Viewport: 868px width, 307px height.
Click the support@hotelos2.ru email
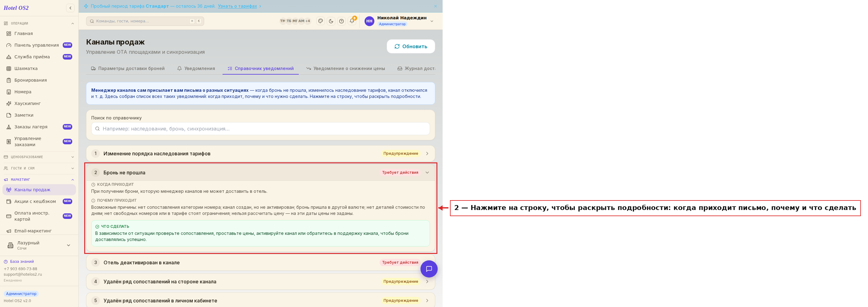[23, 274]
